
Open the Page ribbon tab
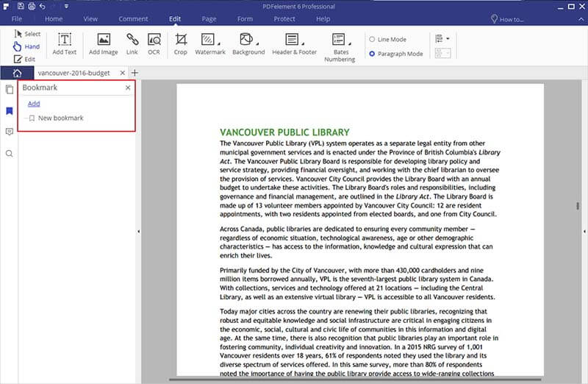coord(209,19)
